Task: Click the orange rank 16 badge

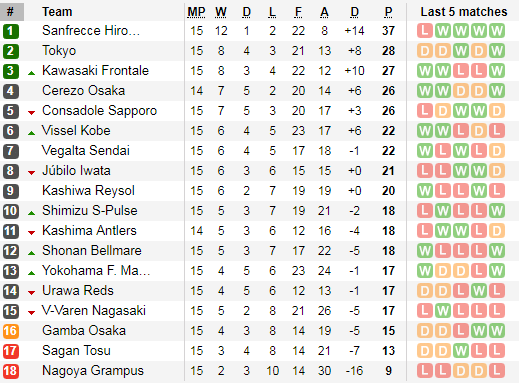Action: (11, 331)
